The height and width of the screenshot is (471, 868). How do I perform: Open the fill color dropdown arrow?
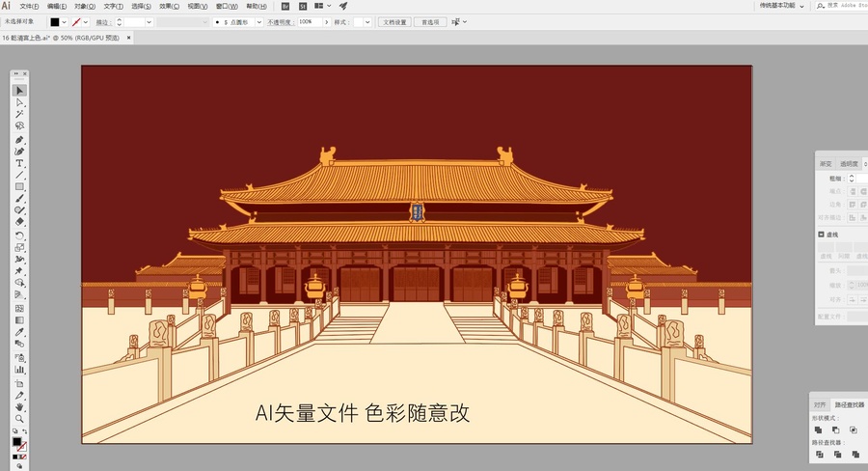point(65,22)
